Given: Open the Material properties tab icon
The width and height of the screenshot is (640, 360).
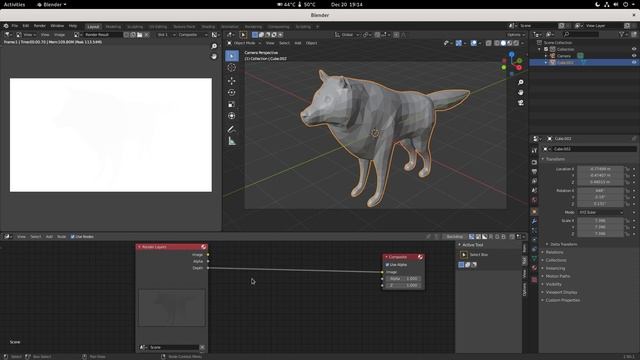Looking at the screenshot, I should (x=534, y=268).
